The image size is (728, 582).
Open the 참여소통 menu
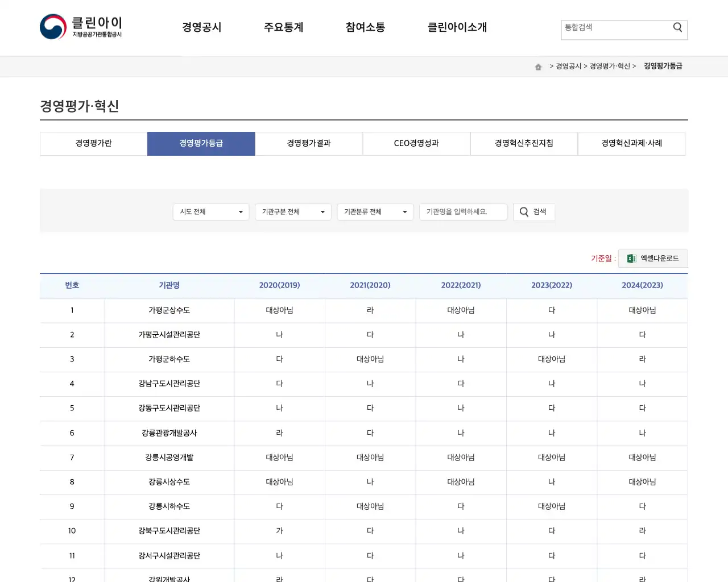pos(365,27)
